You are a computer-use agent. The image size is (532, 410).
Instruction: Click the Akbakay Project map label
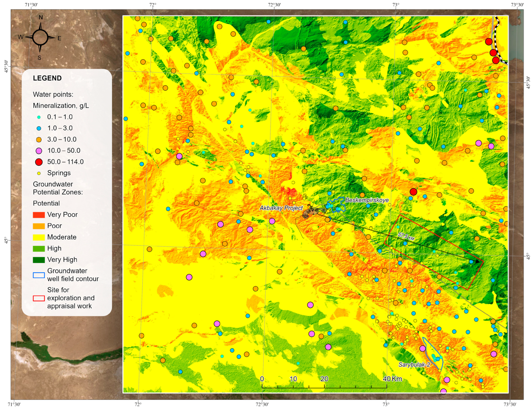click(281, 208)
